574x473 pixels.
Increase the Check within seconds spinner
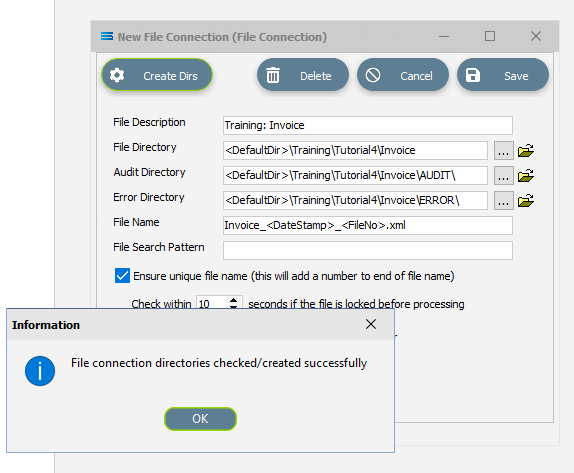pos(233,300)
